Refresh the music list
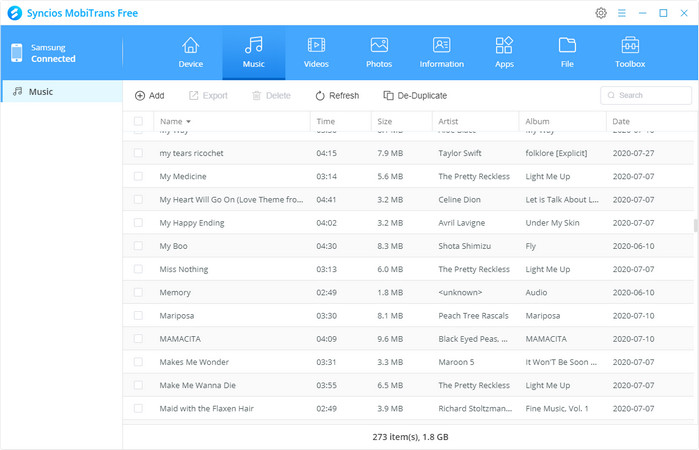This screenshot has width=699, height=450. pyautogui.click(x=337, y=95)
